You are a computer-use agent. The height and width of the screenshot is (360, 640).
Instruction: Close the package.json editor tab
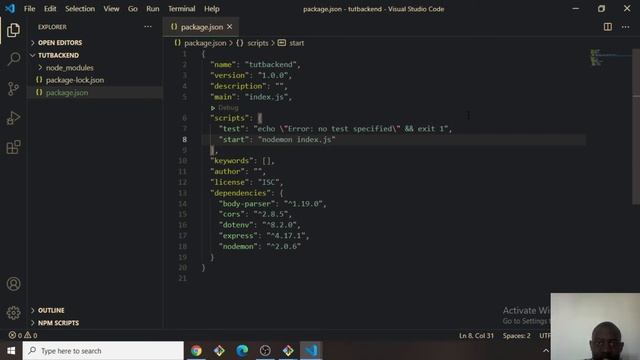230,27
